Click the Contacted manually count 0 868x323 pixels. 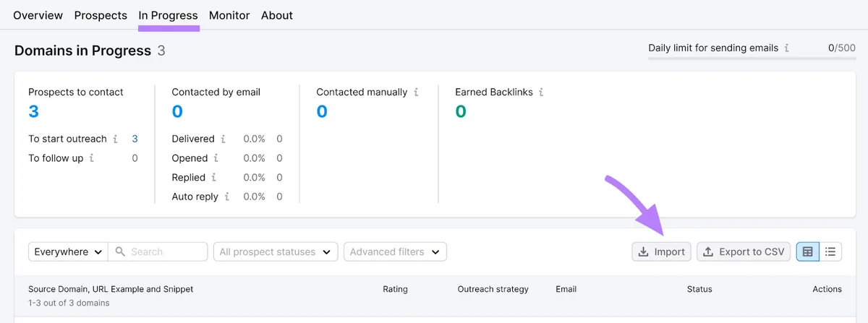pos(322,111)
